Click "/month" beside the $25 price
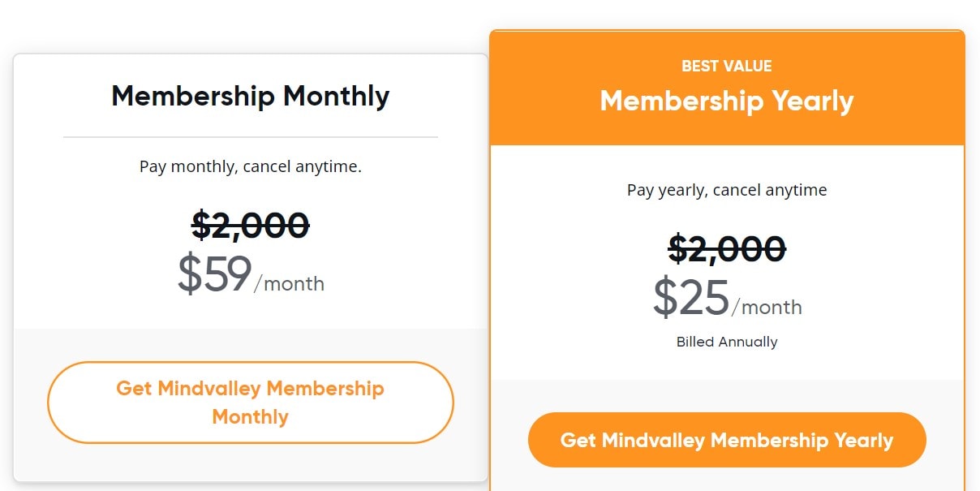Screen dimensions: 980x491 [767, 308]
